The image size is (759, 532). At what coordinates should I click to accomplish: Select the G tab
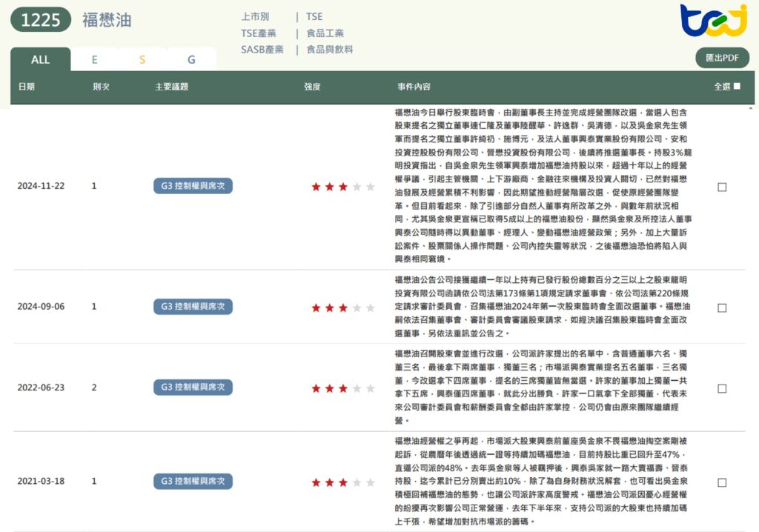pos(190,59)
